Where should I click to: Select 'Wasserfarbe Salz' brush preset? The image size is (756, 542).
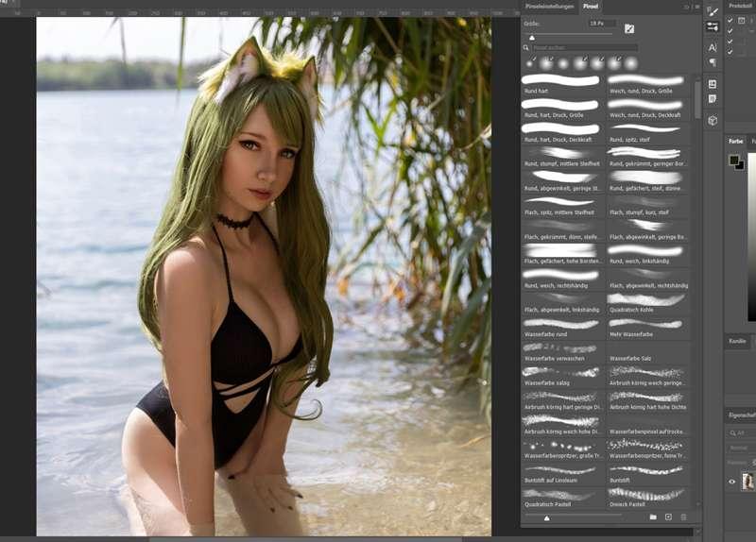coord(647,351)
